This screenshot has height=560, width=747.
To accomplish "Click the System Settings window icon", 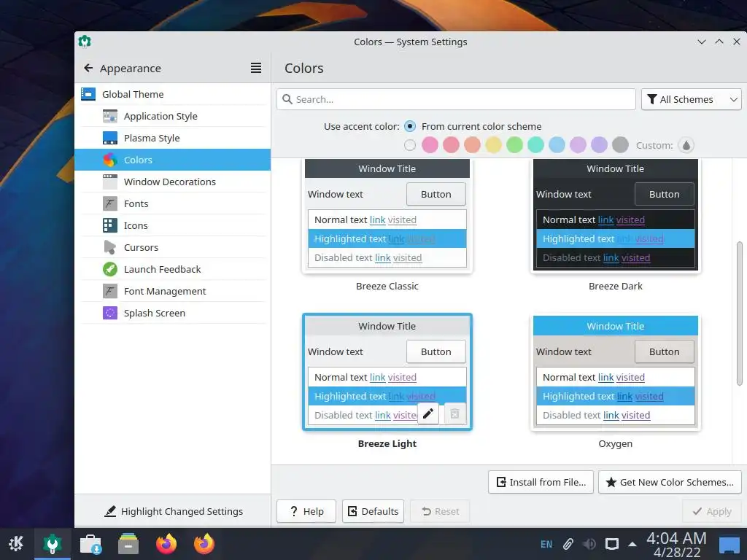I will [85, 42].
